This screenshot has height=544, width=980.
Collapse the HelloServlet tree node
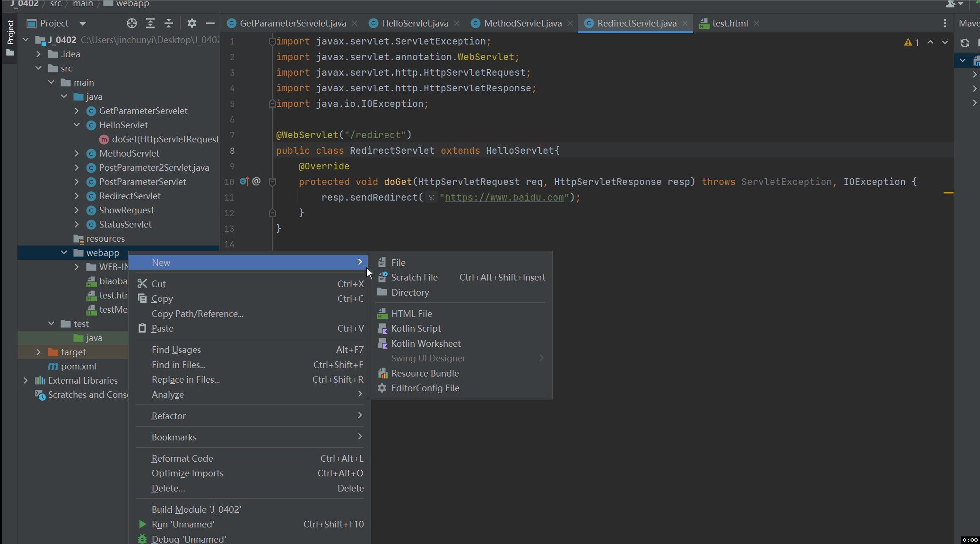tap(77, 125)
